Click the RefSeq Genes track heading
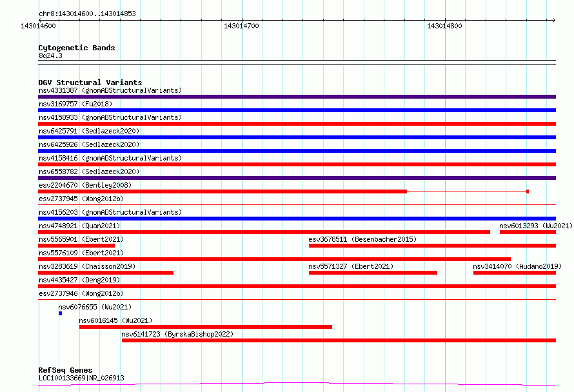 tap(65, 370)
